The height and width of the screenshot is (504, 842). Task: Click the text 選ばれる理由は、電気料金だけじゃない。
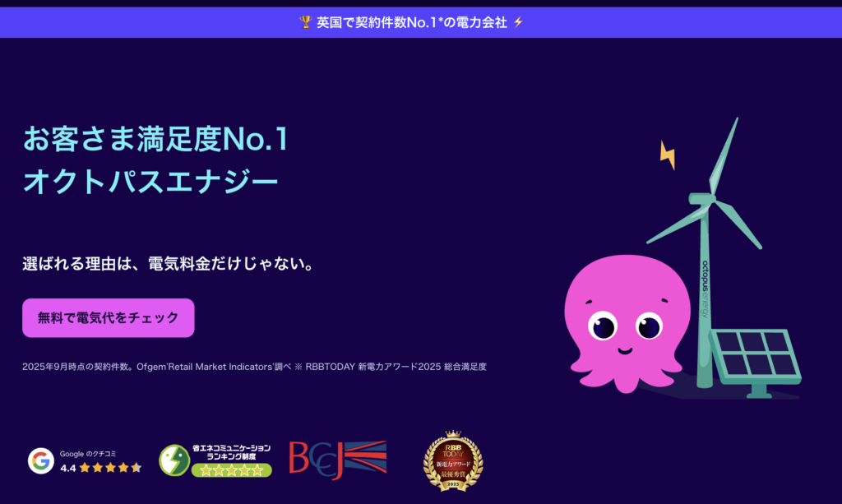click(169, 264)
